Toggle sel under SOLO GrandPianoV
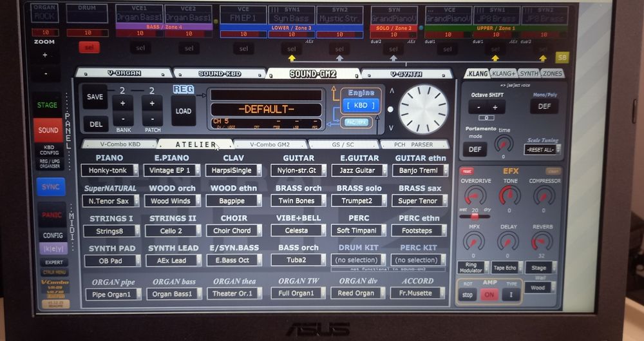 (x=393, y=50)
